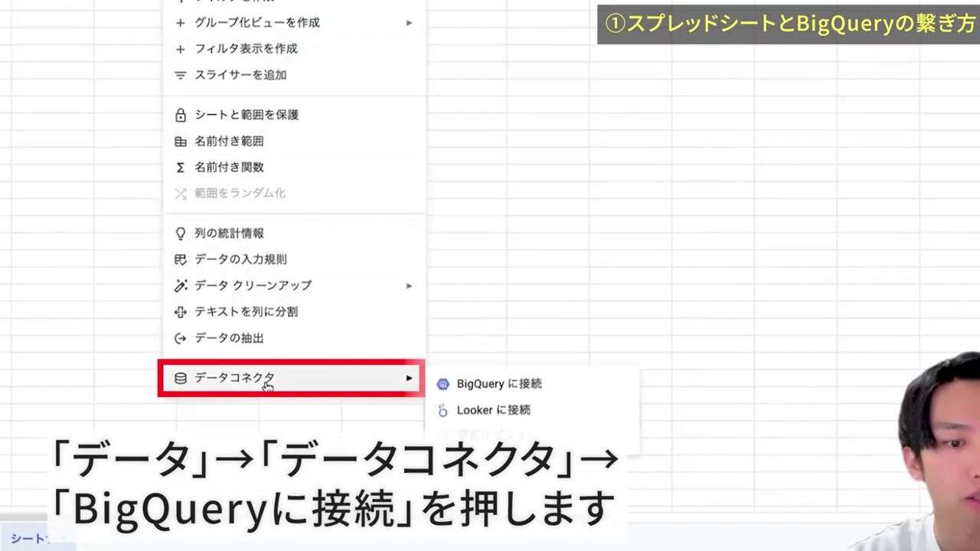Open データコネクタ menu entry
The image size is (980, 551).
pyautogui.click(x=291, y=378)
